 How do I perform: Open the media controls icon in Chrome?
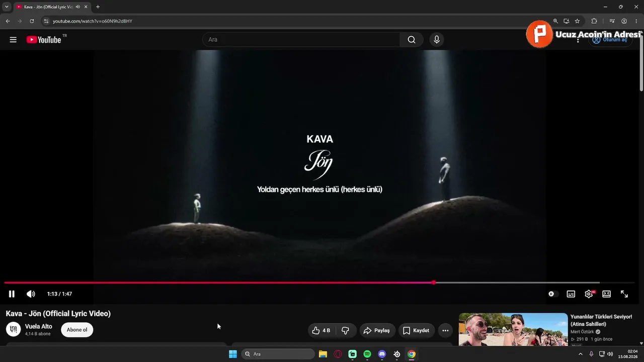click(612, 21)
